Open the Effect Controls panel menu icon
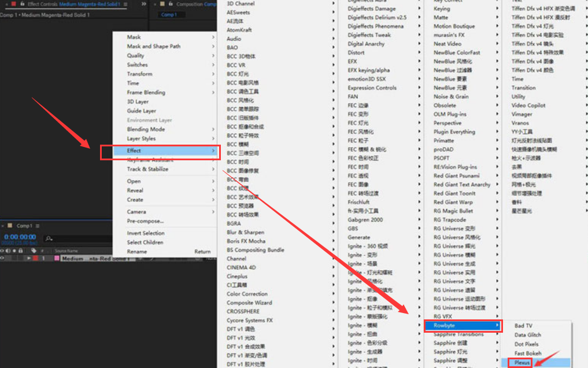Viewport: 588px width, 368px height. click(125, 4)
